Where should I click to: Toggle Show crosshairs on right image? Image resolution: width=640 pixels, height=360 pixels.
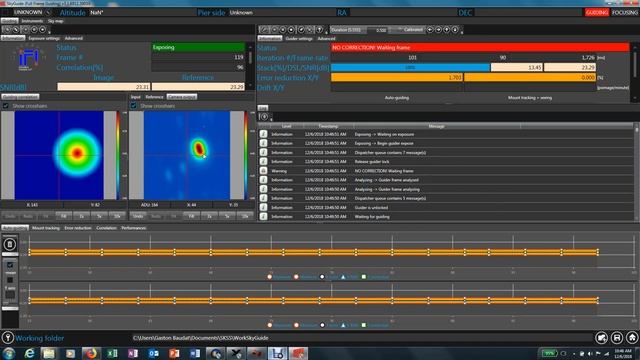pyautogui.click(x=133, y=106)
